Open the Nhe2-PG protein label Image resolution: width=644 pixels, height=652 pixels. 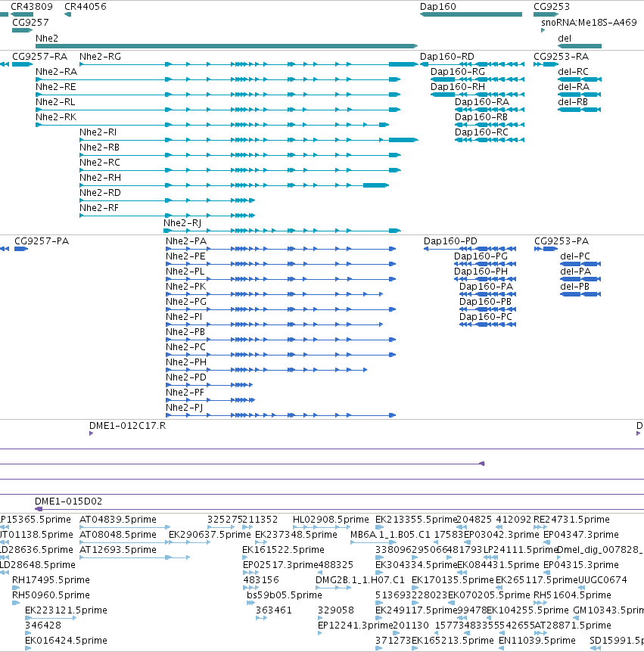[186, 302]
